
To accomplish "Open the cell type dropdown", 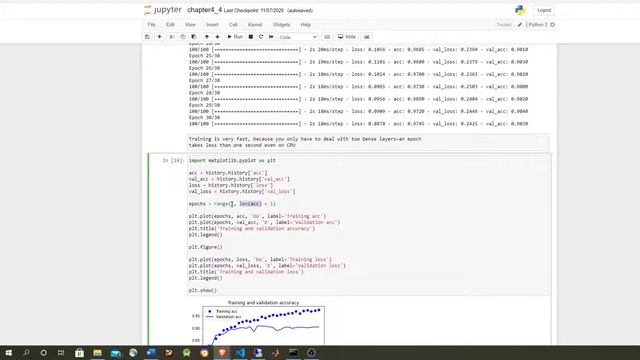I will click(x=298, y=37).
